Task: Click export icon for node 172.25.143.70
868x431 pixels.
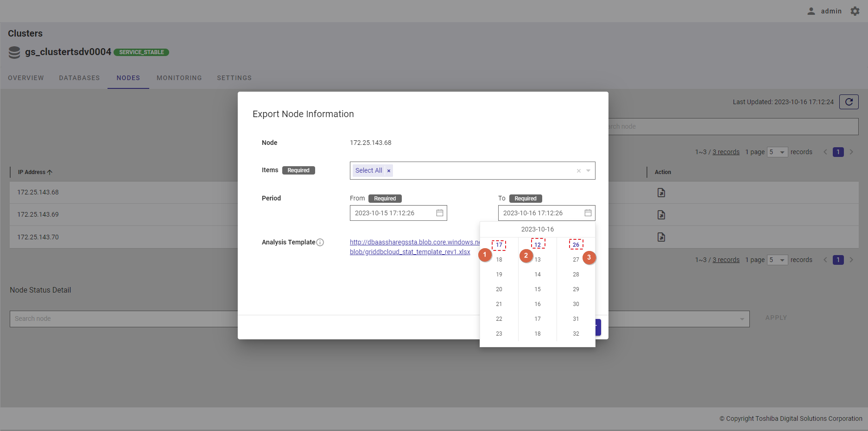Action: point(661,237)
